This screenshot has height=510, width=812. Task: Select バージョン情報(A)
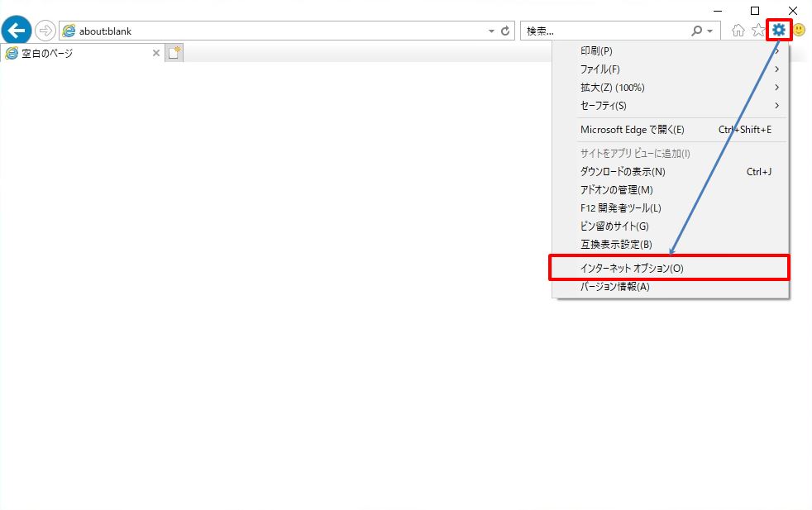(671, 286)
